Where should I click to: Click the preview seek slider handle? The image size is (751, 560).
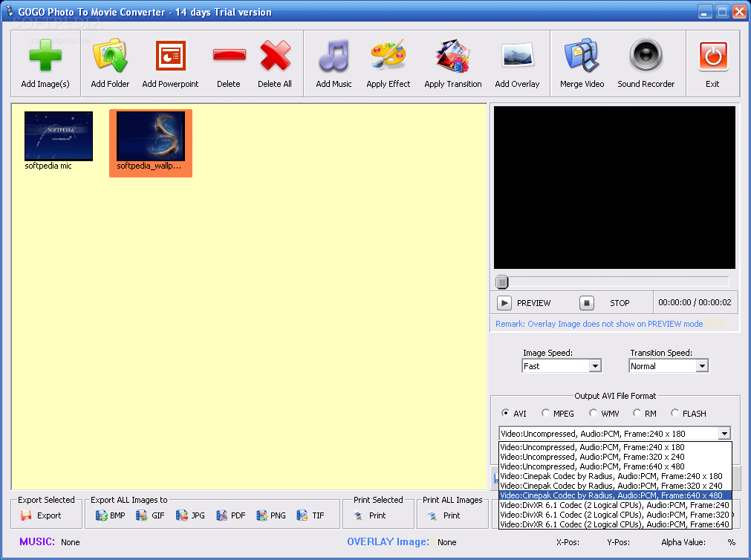point(501,281)
